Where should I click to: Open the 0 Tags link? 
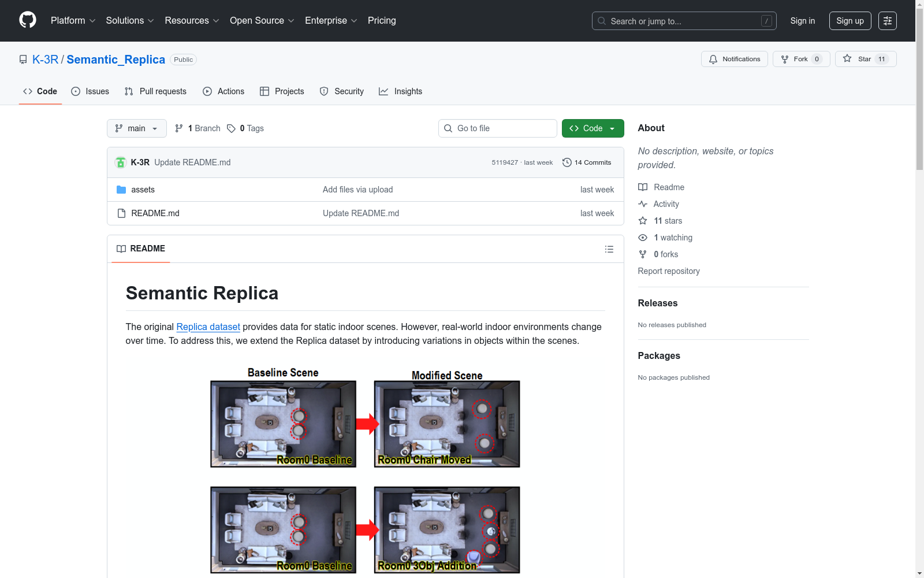[x=245, y=128]
